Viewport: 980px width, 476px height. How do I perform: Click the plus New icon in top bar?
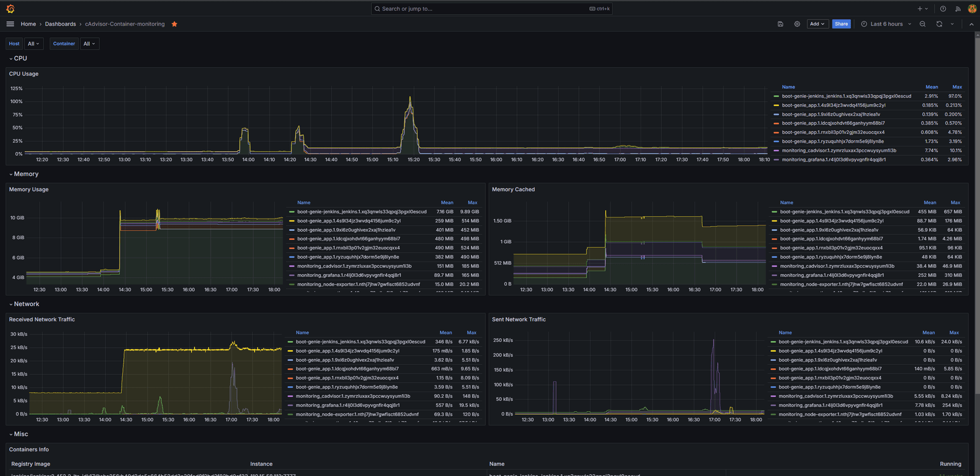(920, 9)
